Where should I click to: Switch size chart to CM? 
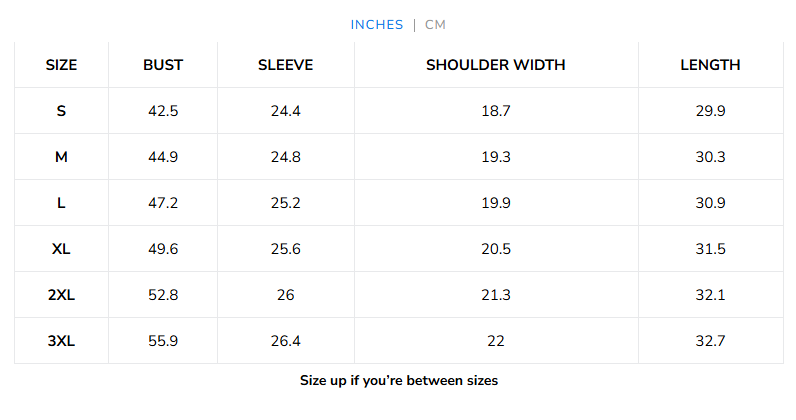coord(435,25)
